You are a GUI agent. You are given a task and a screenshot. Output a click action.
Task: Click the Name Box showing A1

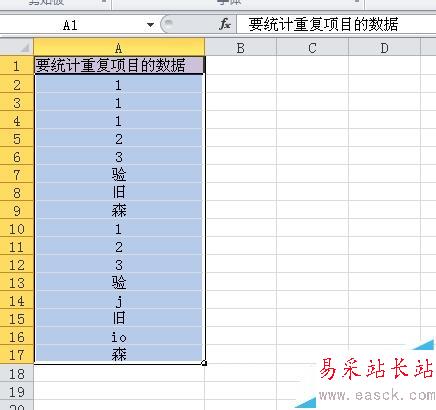pos(70,25)
